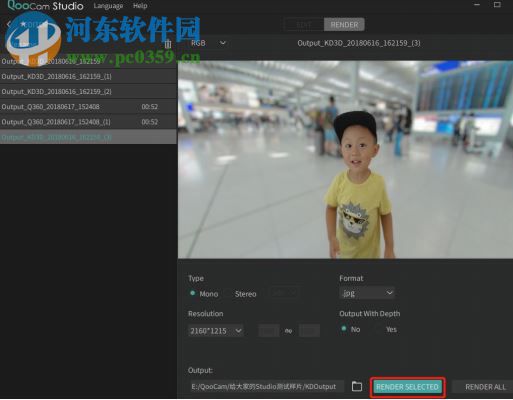Choose Yes for Output With Depth
The height and width of the screenshot is (400, 513).
391,329
